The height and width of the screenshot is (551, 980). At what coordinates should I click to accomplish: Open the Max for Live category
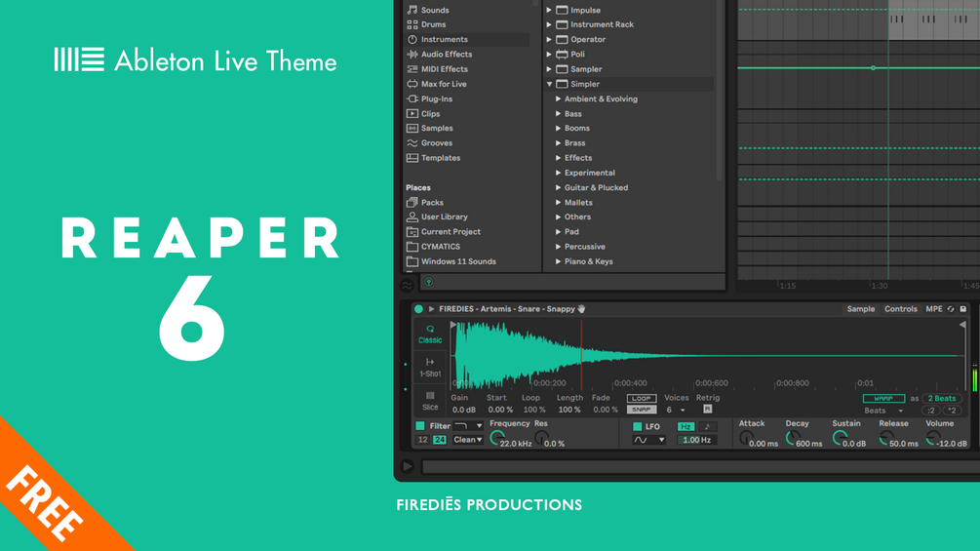point(437,84)
